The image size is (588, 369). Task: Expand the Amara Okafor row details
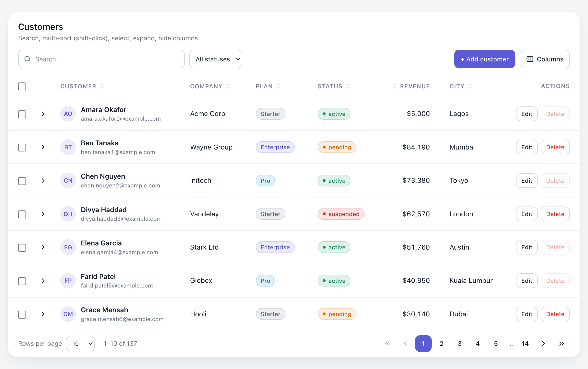coord(43,114)
